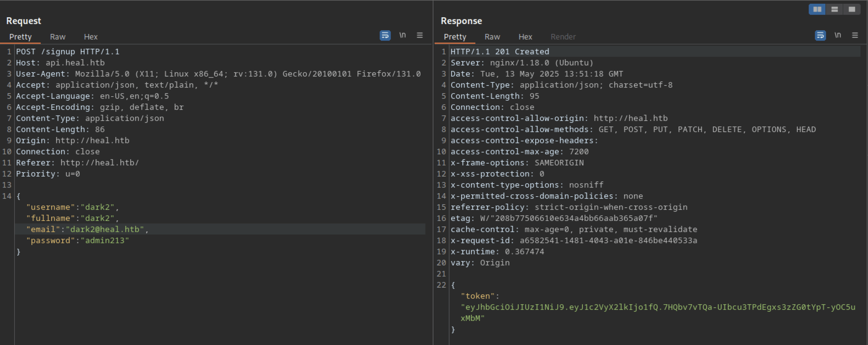Image resolution: width=868 pixels, height=345 pixels.
Task: Show non-printable characters in Response panel
Action: click(838, 35)
